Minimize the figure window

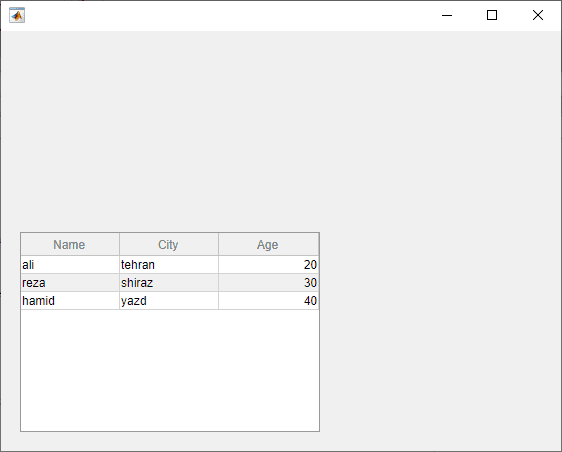[x=447, y=15]
